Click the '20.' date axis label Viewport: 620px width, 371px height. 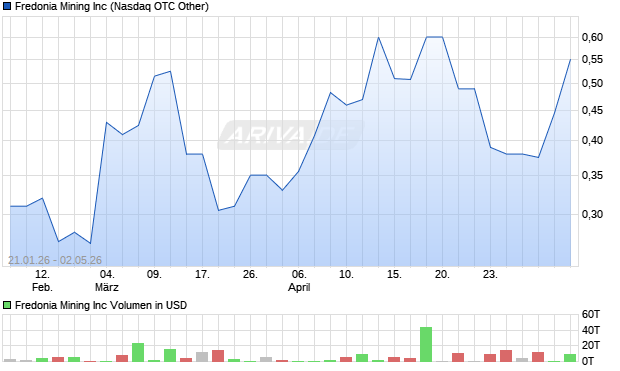point(442,274)
